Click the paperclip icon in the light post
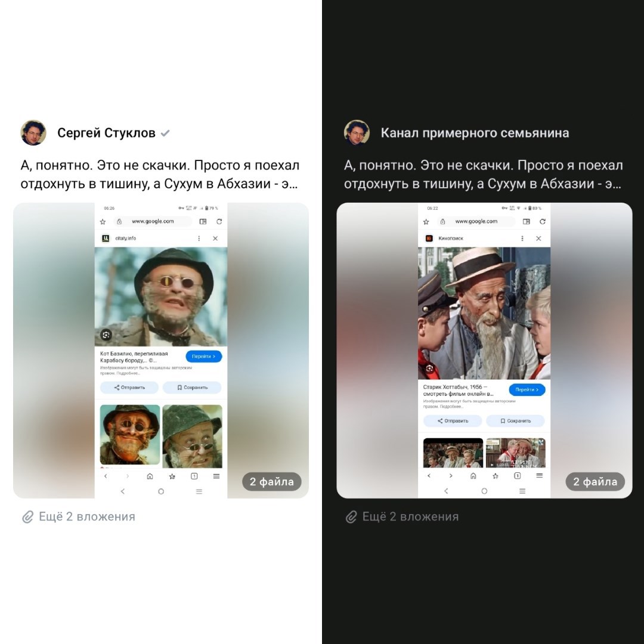Screen dimensions: 644x644 [27, 516]
